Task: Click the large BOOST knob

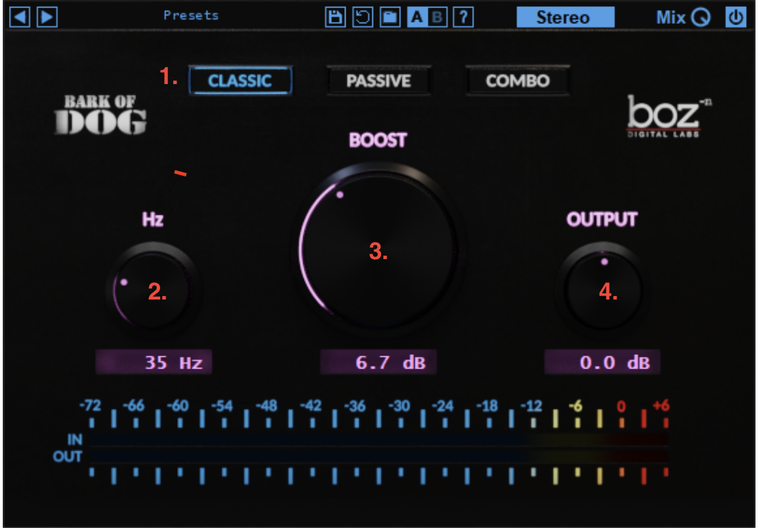Action: click(378, 250)
